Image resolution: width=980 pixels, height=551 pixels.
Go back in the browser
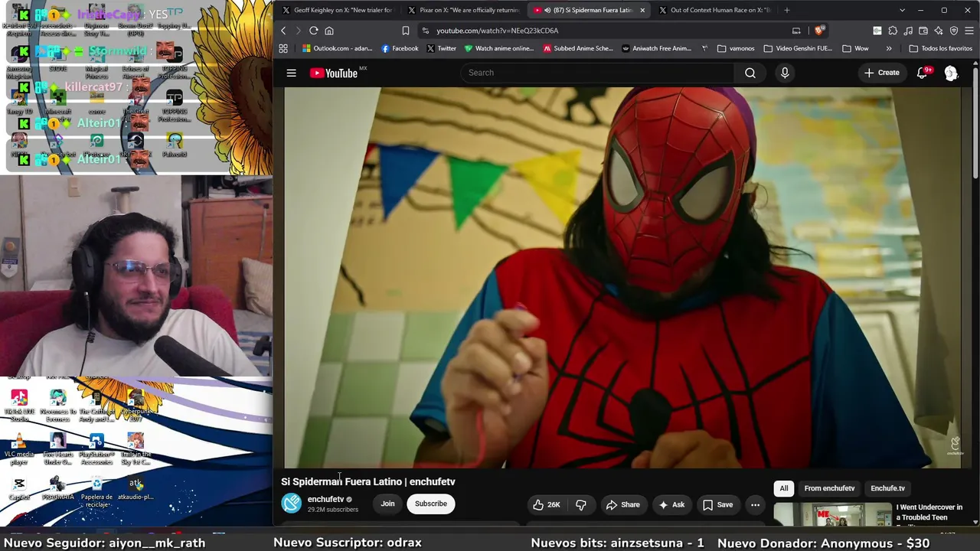(283, 31)
